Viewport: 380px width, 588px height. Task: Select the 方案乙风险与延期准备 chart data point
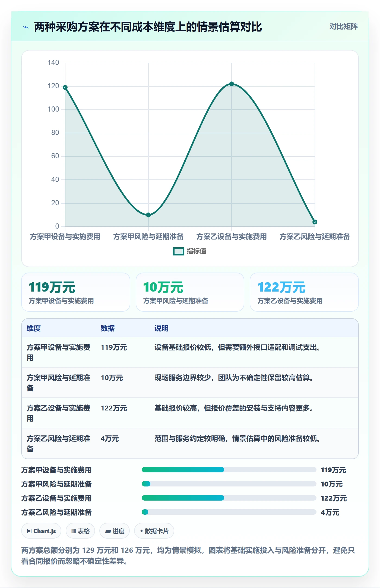tap(315, 222)
